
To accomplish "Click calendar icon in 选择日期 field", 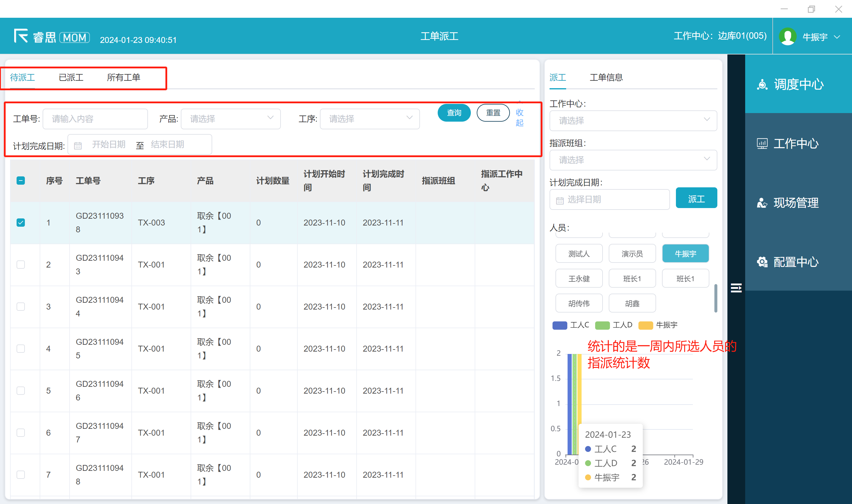I will coord(560,200).
